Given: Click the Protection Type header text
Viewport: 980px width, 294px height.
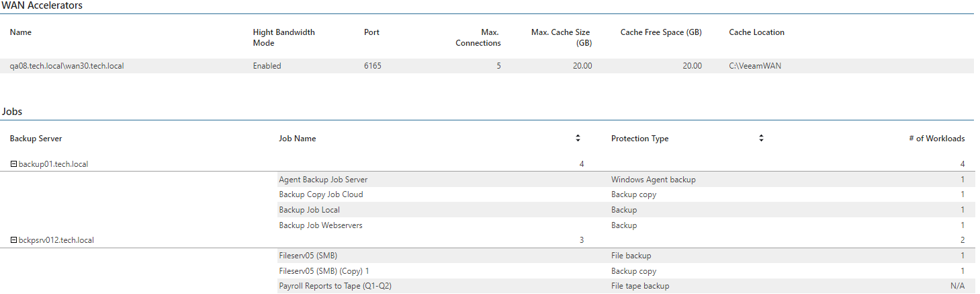Looking at the screenshot, I should 640,139.
